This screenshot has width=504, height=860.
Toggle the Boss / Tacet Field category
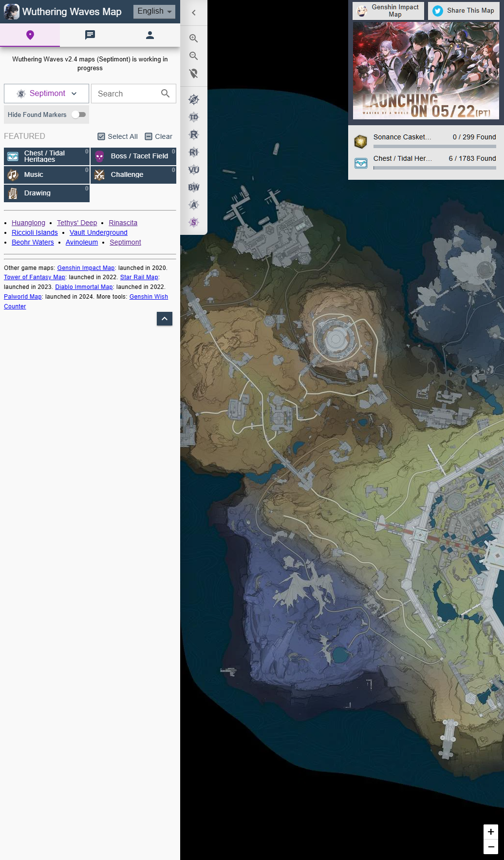click(133, 156)
